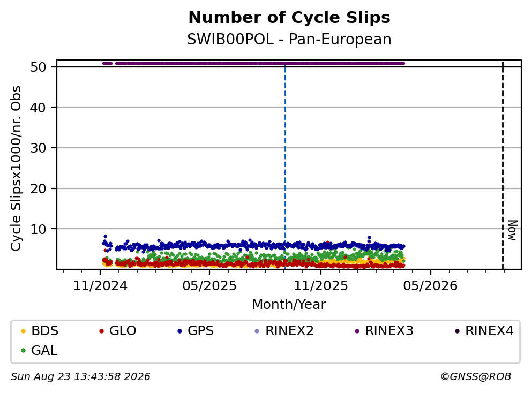This screenshot has height=393, width=532.
Task: Click the 'SWIB00POL - Pan-European' subtitle
Action: (289, 39)
